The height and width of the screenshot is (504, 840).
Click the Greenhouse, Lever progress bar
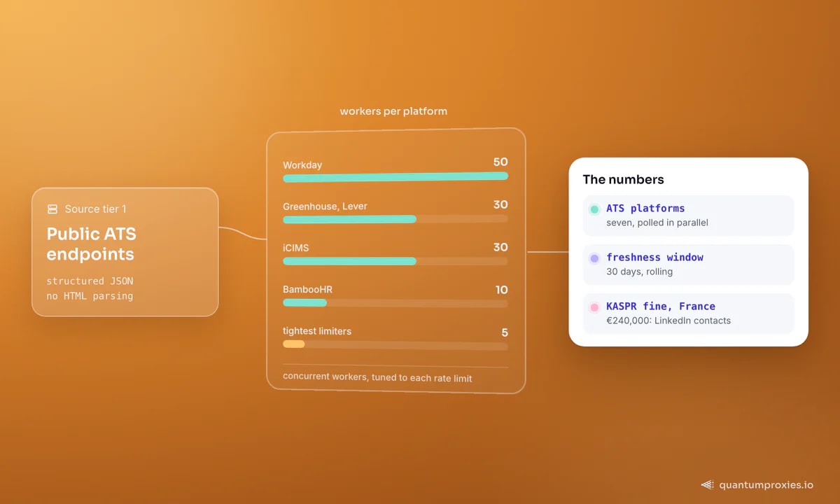click(395, 219)
